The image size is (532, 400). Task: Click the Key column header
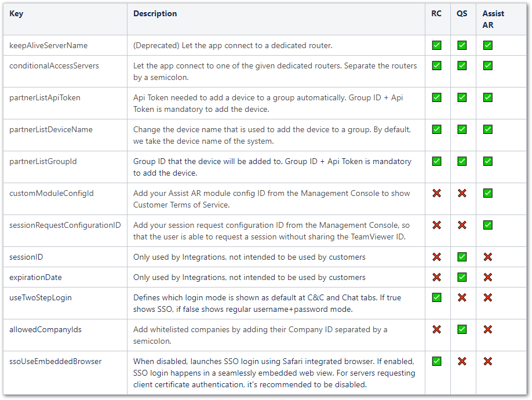pos(16,13)
